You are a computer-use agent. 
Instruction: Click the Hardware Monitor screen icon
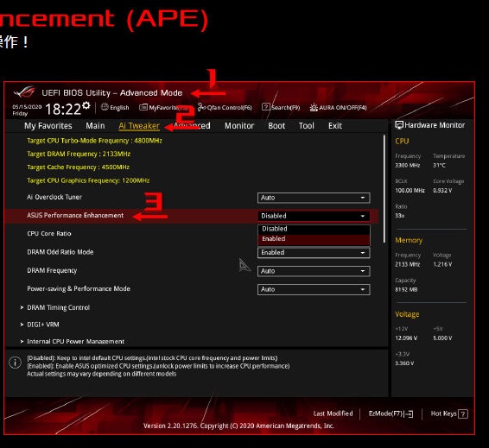tap(399, 125)
